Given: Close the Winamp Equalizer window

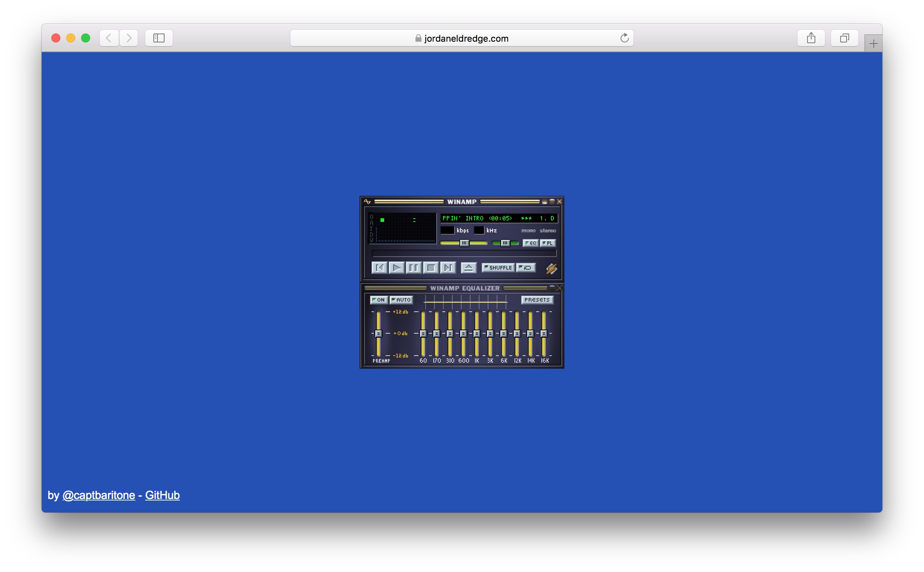Looking at the screenshot, I should (x=560, y=288).
